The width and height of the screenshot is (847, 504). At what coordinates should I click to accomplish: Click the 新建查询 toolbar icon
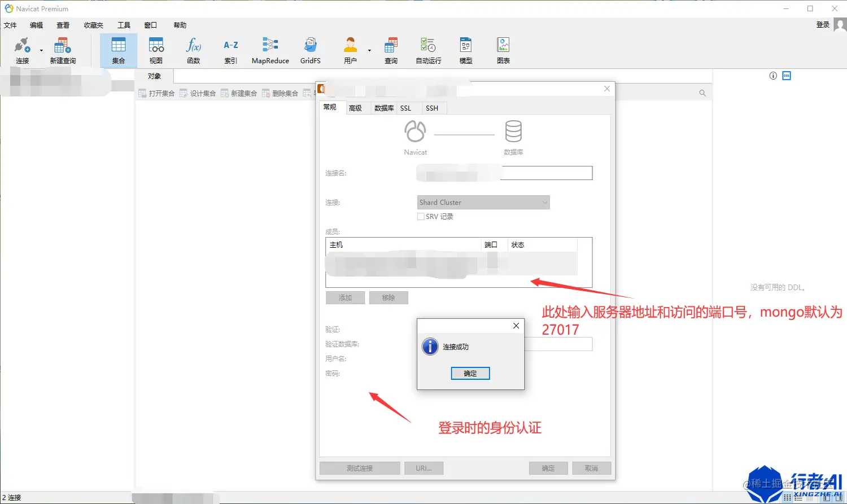click(63, 50)
